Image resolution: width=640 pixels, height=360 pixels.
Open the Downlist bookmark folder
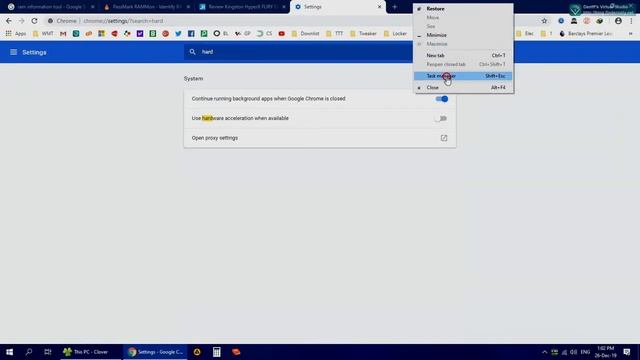[305, 33]
